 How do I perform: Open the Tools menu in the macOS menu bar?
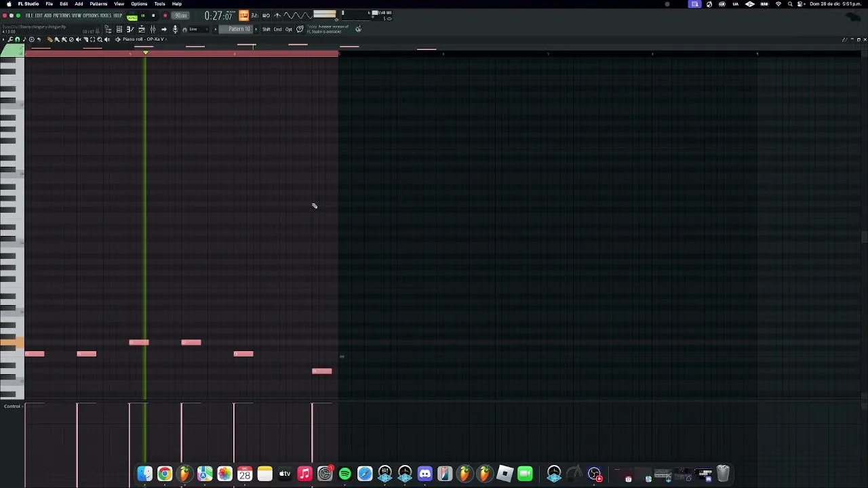[159, 4]
